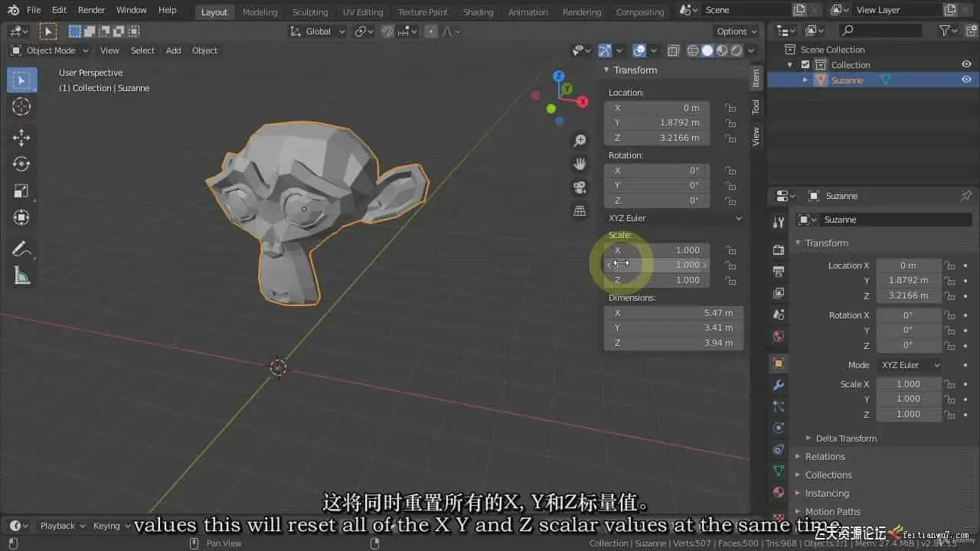The image size is (980, 551).
Task: Toggle Collection exclude checkbox in outliner
Action: [x=805, y=65]
